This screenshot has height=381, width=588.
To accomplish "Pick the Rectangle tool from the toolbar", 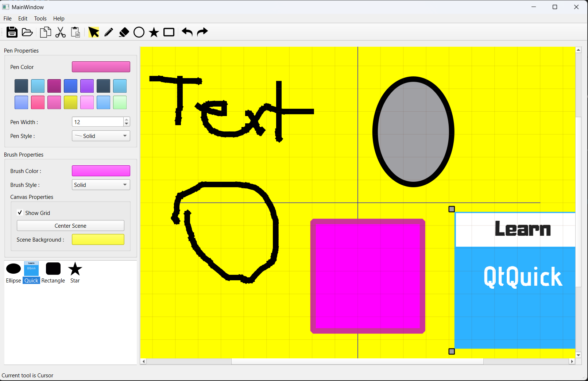I will pyautogui.click(x=169, y=32).
